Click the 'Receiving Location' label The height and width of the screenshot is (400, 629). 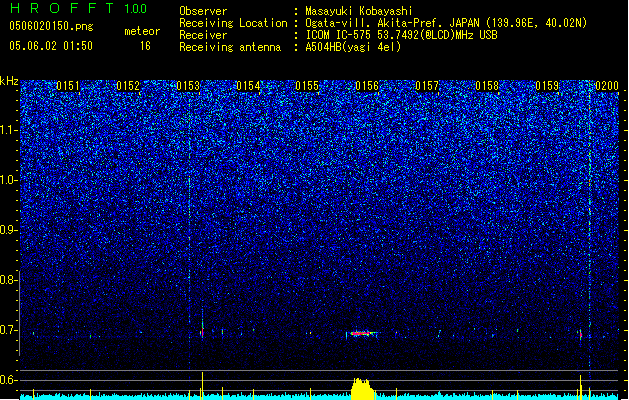click(233, 23)
